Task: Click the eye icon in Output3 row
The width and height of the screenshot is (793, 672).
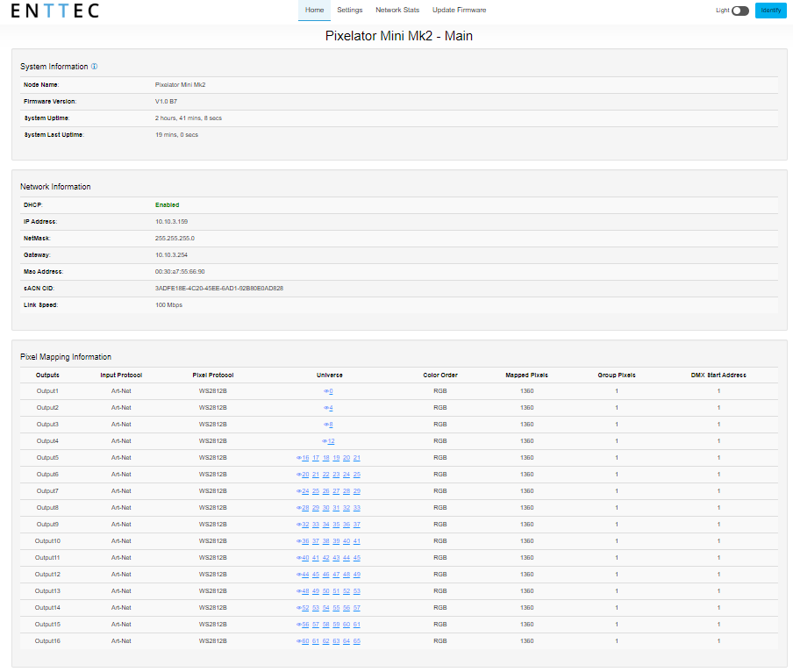Action: tap(325, 425)
